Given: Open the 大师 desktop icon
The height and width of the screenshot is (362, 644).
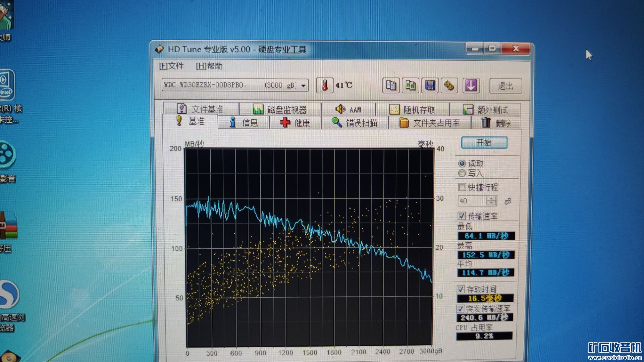Looking at the screenshot, I should coord(7,15).
